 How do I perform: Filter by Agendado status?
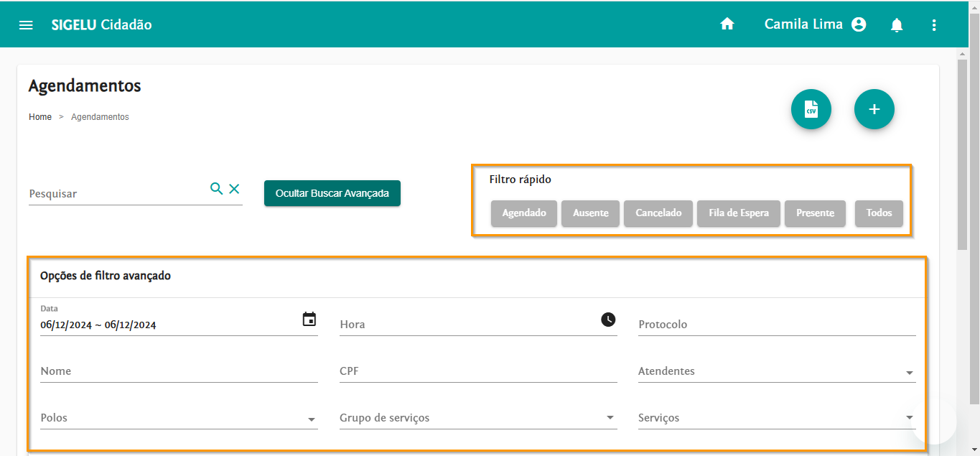click(x=524, y=213)
